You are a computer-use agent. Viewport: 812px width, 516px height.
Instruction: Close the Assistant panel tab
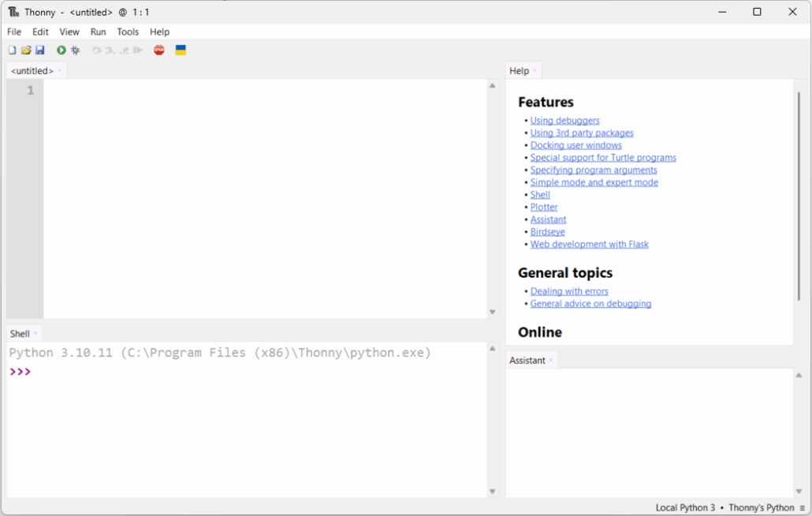tap(551, 360)
